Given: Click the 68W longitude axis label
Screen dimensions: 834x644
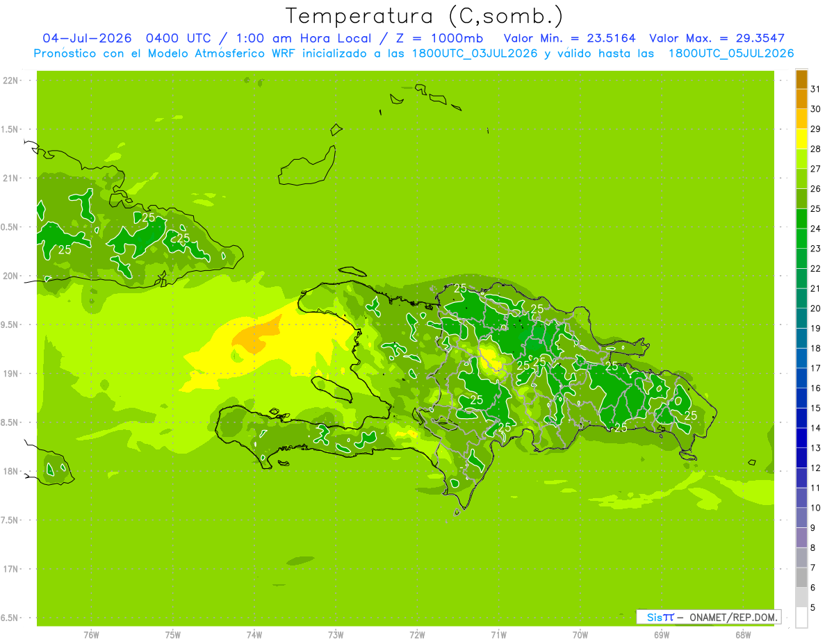Looking at the screenshot, I should coord(743,634).
